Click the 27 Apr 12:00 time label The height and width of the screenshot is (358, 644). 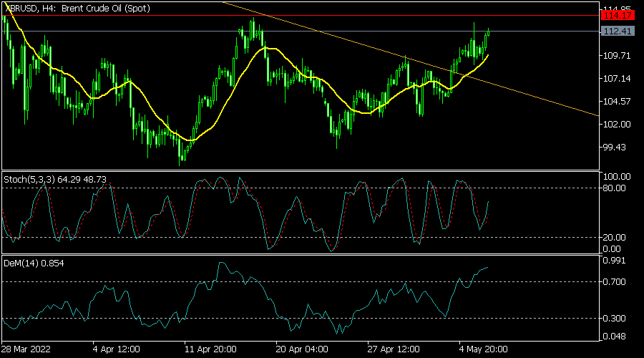click(394, 349)
